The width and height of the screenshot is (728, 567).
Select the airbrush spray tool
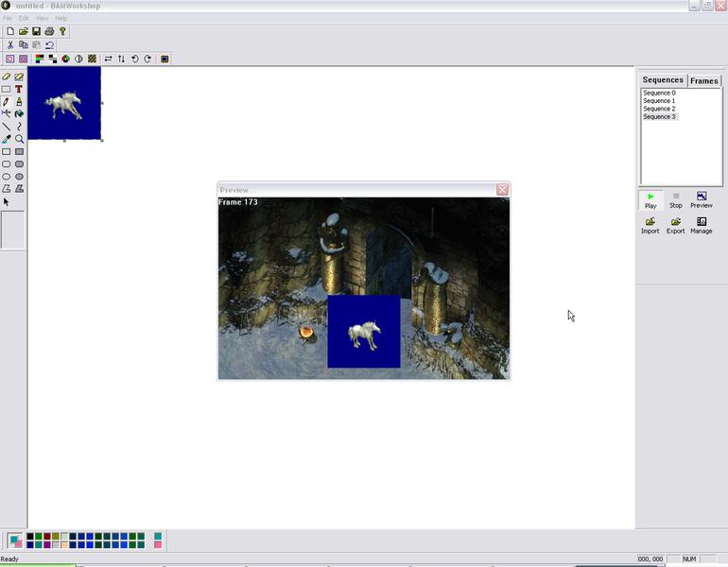(x=7, y=113)
